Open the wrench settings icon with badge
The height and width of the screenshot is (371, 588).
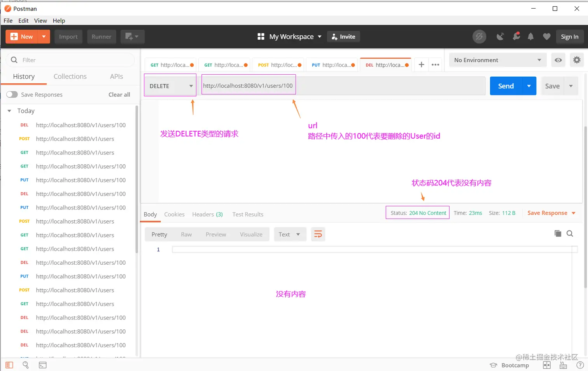click(x=516, y=36)
